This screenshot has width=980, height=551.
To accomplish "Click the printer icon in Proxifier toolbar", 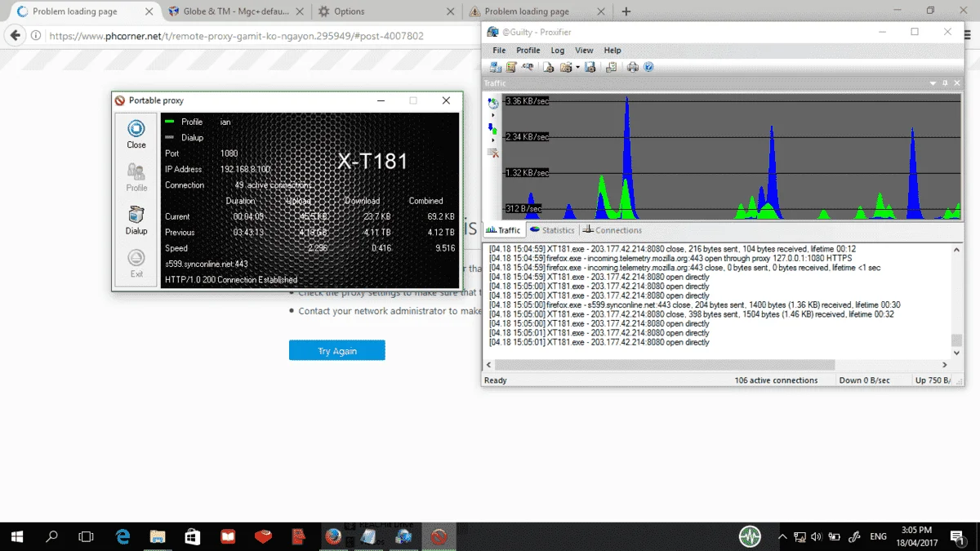I will (633, 67).
